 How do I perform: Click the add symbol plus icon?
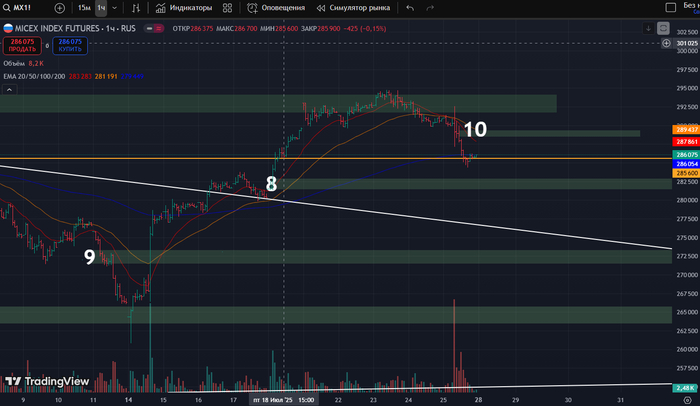click(60, 8)
